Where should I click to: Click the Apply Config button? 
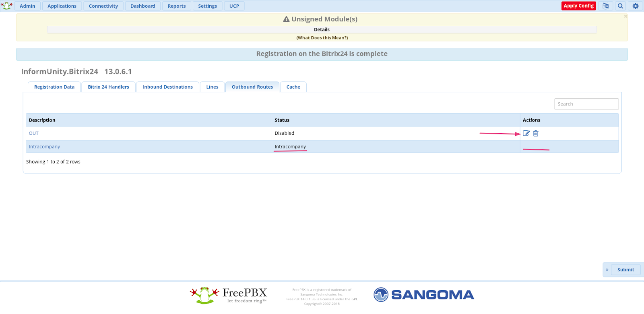(x=579, y=6)
